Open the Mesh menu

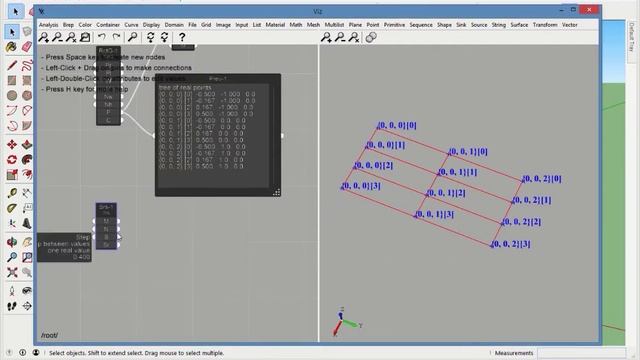(x=313, y=25)
